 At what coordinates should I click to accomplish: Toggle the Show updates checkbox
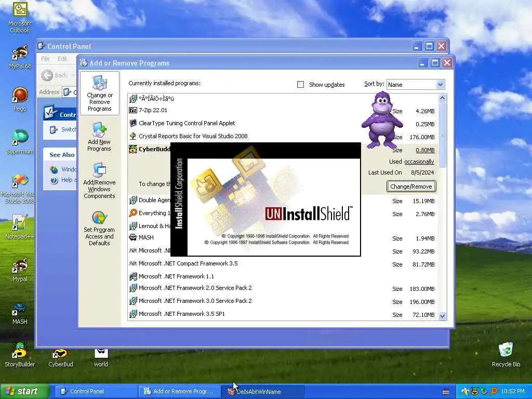click(300, 85)
